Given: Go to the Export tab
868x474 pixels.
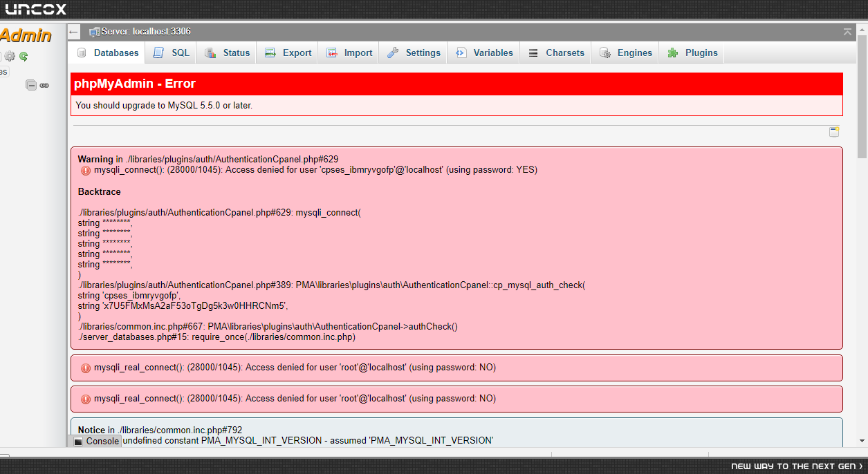Looking at the screenshot, I should click(288, 53).
